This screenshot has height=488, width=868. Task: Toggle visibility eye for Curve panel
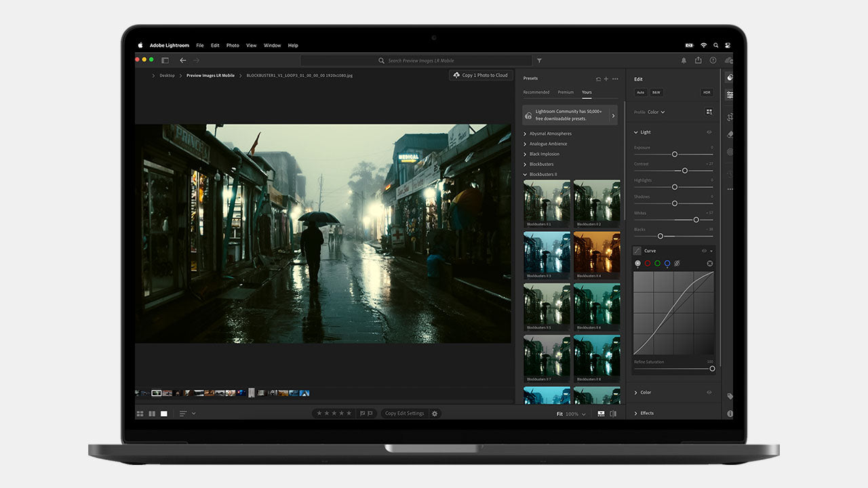(704, 251)
